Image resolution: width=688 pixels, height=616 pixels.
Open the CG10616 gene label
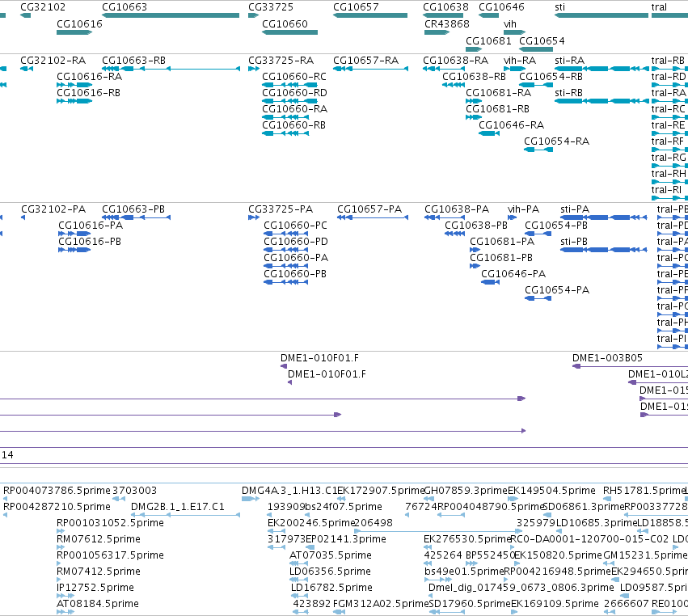coord(79,24)
